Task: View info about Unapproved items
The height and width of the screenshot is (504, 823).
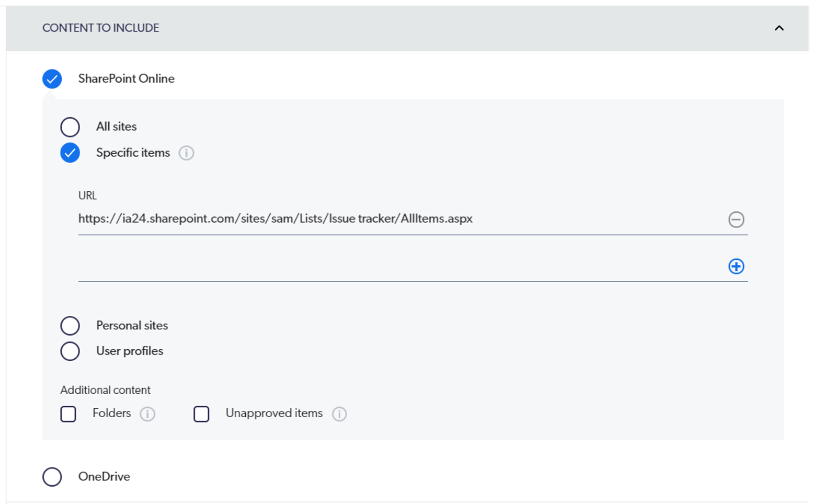Action: (x=339, y=414)
